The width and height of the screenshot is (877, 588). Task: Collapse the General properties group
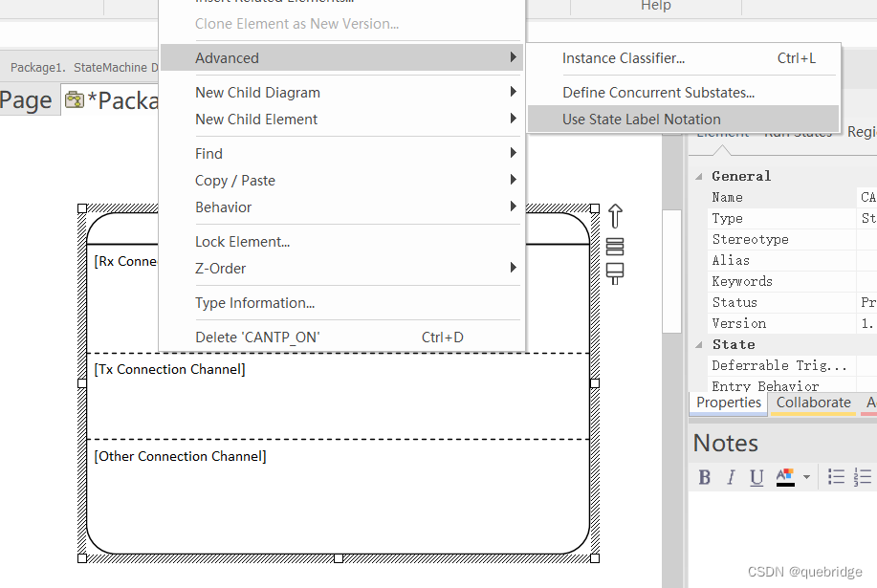point(698,176)
